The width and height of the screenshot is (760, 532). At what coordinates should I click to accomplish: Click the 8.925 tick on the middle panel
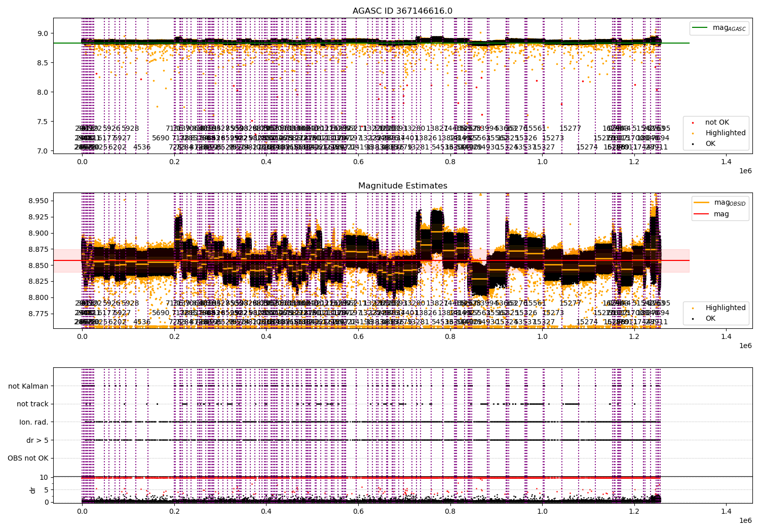pos(39,217)
